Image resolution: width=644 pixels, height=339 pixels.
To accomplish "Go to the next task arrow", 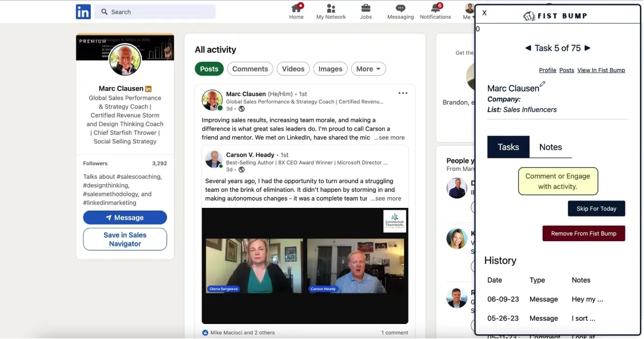I will pyautogui.click(x=587, y=48).
